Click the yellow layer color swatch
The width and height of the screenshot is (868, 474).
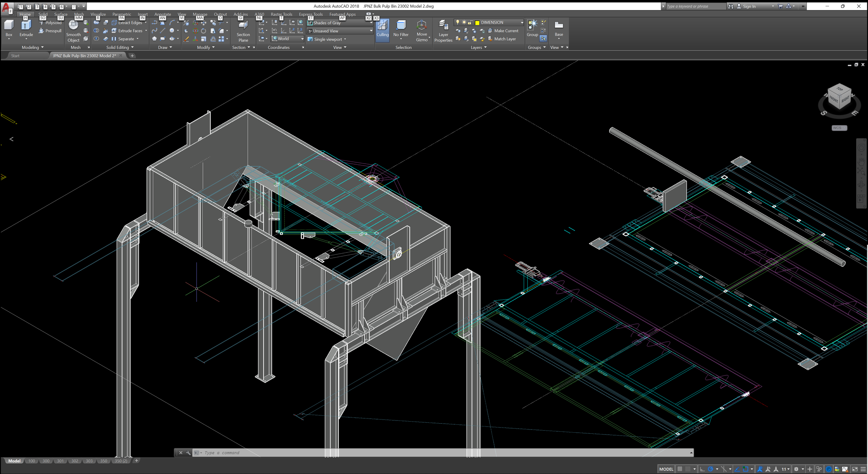click(x=477, y=23)
